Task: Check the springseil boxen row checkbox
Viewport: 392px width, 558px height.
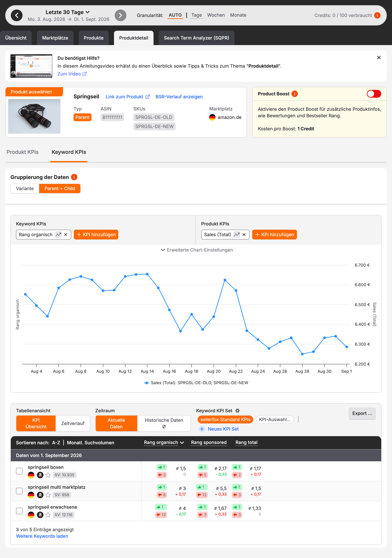Action: (19, 471)
